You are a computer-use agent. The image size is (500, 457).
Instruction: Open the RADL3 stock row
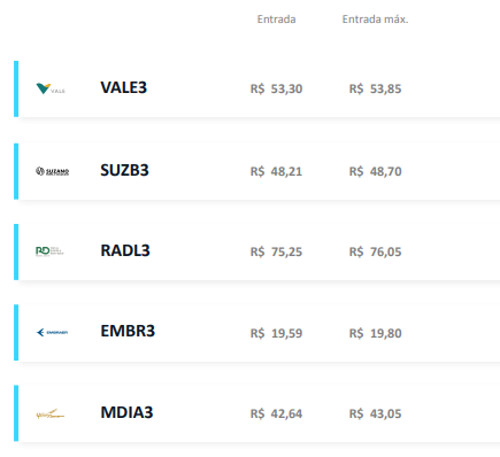(x=257, y=252)
